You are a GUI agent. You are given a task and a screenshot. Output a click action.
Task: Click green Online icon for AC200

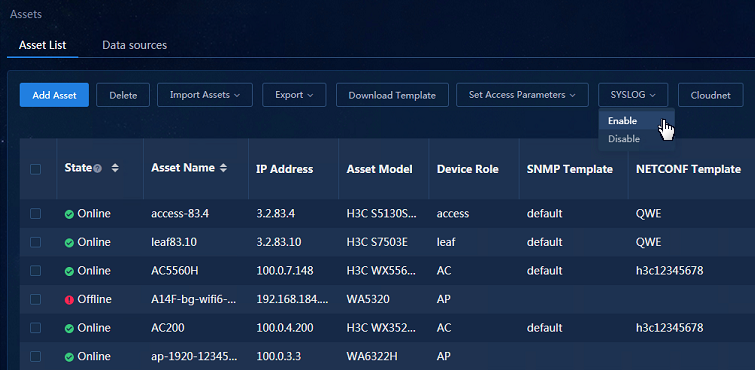click(x=69, y=329)
